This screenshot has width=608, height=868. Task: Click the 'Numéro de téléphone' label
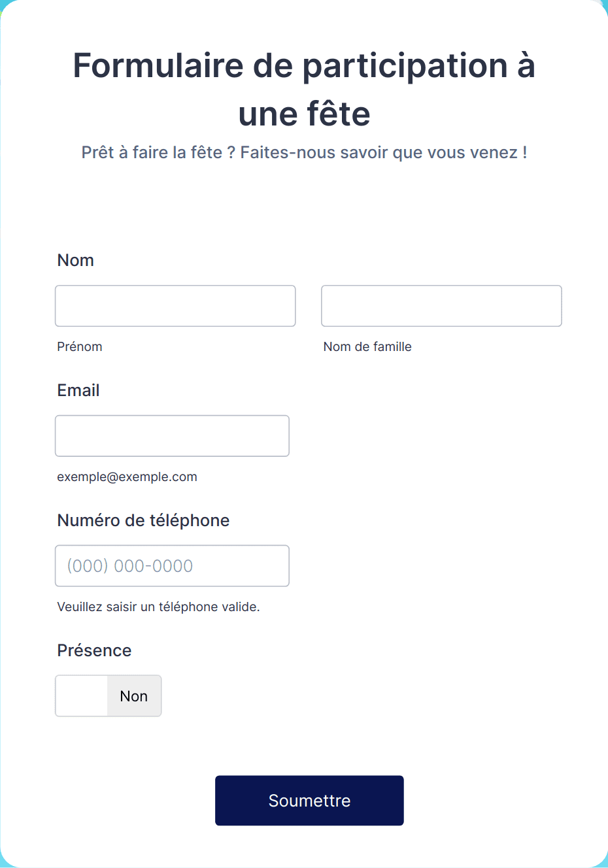[143, 520]
